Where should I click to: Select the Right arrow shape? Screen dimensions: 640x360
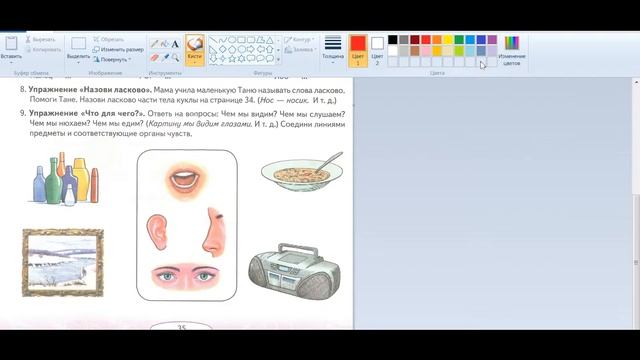(251, 49)
